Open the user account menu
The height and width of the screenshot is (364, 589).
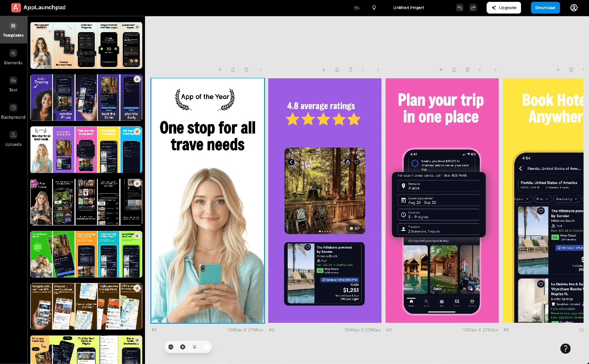point(574,8)
